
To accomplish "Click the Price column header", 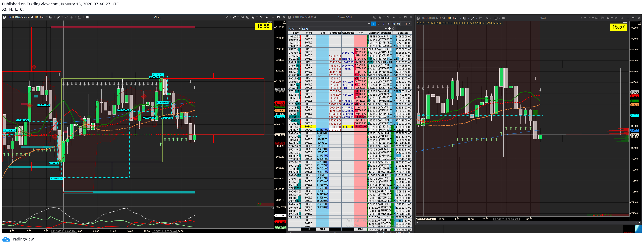I will (x=309, y=33).
